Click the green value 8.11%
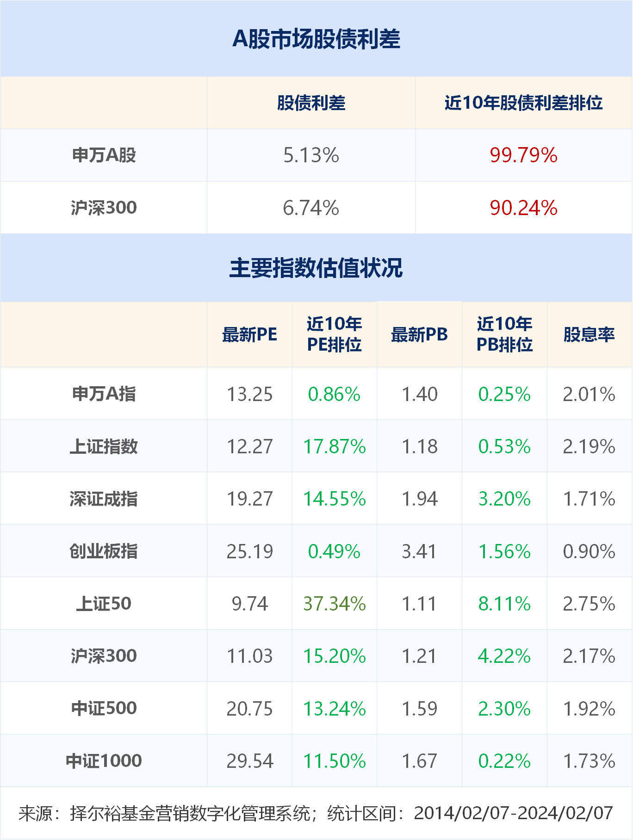Viewport: 633px width, 840px height. click(x=505, y=604)
